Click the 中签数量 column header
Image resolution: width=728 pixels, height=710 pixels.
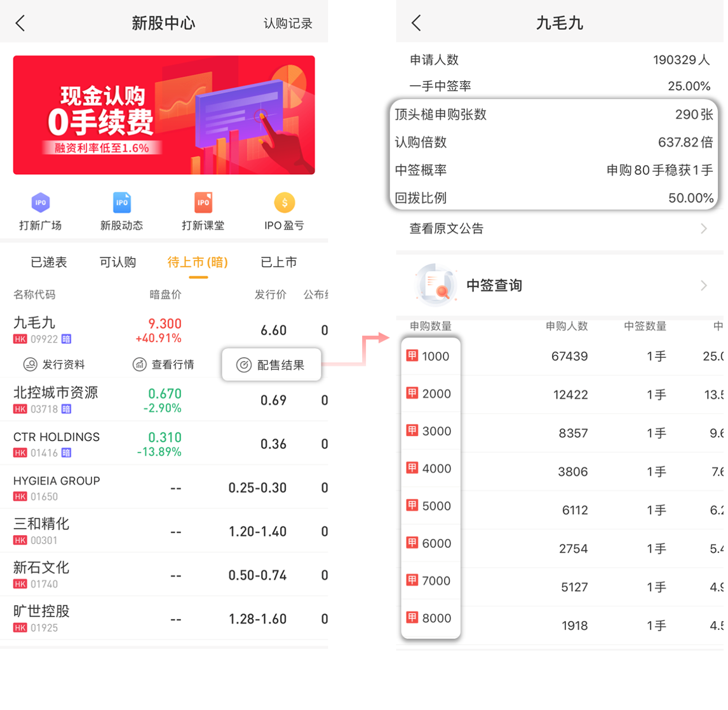tap(645, 326)
